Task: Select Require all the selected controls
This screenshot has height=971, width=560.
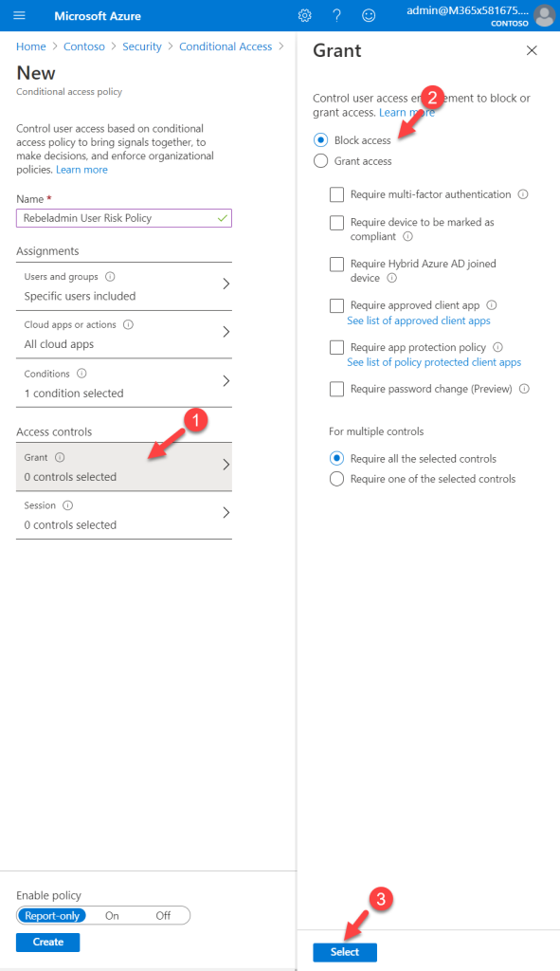Action: point(336,458)
